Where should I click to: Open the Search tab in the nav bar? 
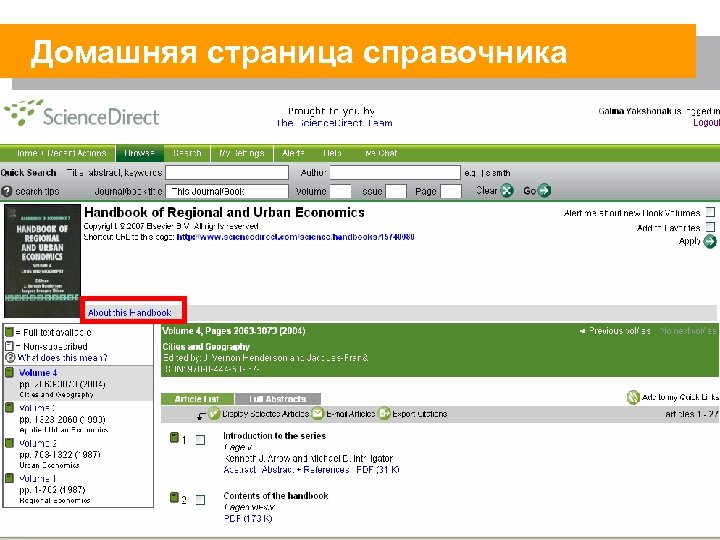click(x=187, y=153)
